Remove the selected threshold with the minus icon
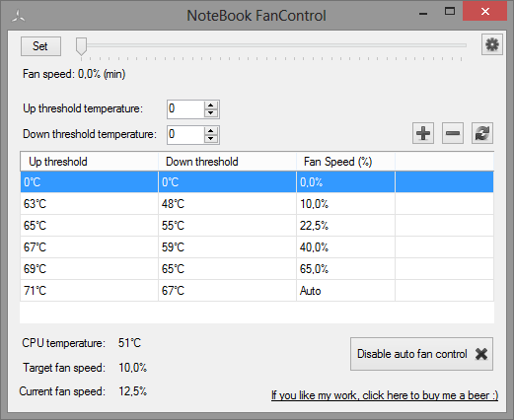This screenshot has width=514, height=420. pyautogui.click(x=453, y=133)
